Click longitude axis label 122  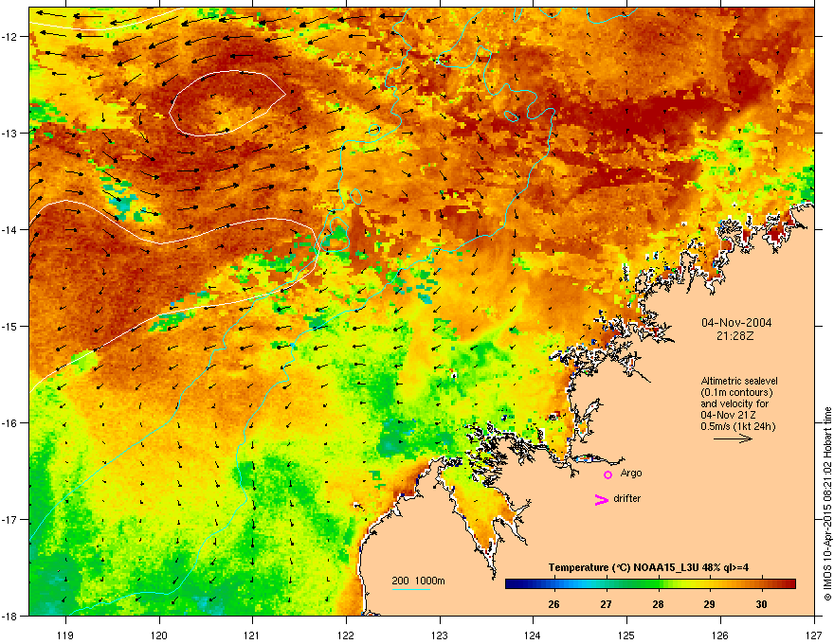click(x=346, y=635)
